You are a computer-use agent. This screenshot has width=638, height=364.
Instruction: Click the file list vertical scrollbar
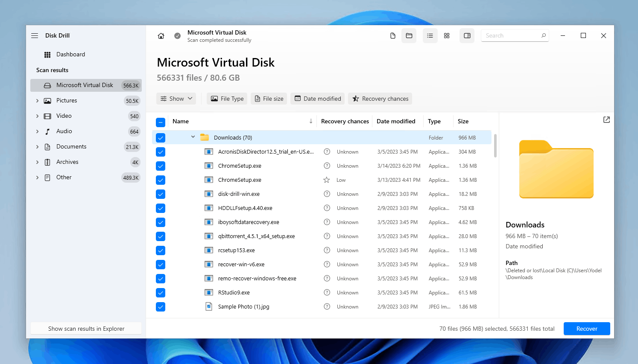495,146
